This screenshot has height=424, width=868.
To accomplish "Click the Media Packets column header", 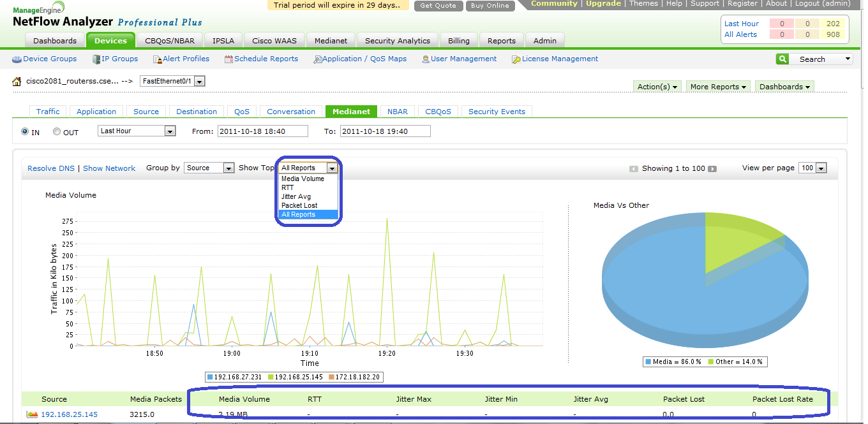I will click(x=156, y=399).
